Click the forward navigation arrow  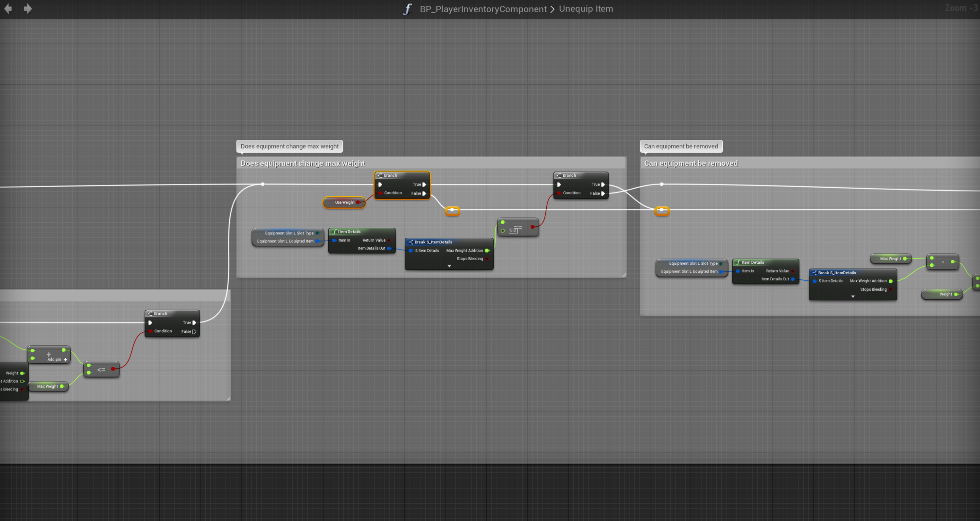pyautogui.click(x=28, y=9)
